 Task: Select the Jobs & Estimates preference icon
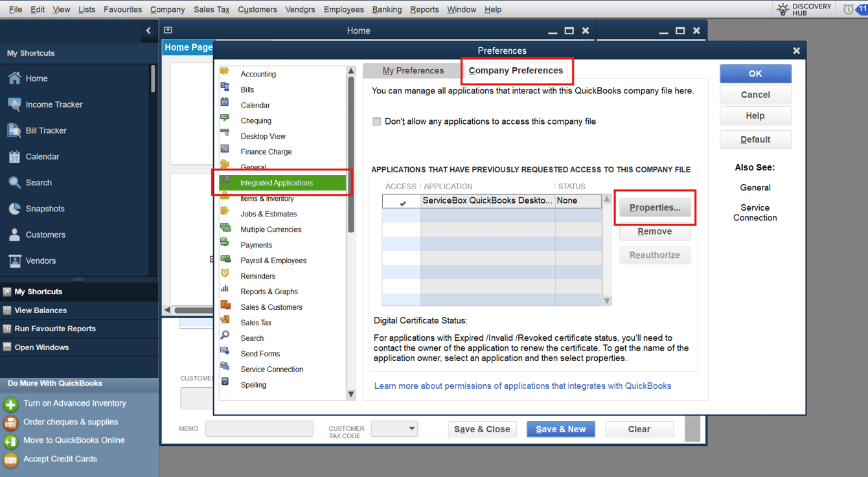225,211
